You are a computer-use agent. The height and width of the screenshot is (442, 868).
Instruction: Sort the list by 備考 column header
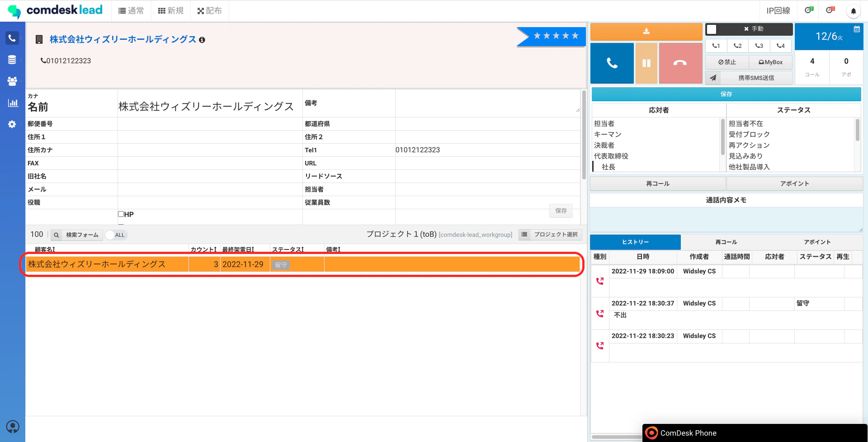click(333, 249)
